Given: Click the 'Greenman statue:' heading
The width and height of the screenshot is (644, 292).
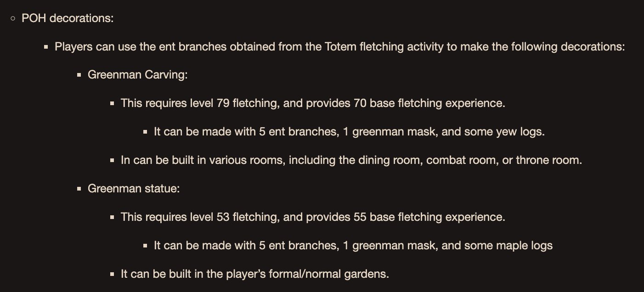Looking at the screenshot, I should 134,189.
